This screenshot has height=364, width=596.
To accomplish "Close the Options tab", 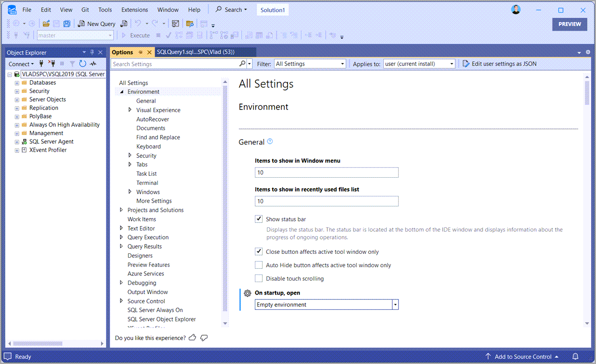I will [x=149, y=52].
